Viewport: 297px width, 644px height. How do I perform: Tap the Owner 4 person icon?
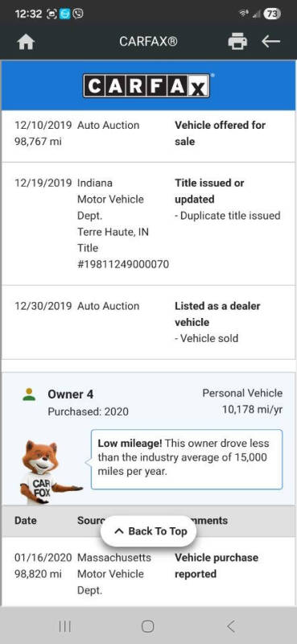[29, 394]
